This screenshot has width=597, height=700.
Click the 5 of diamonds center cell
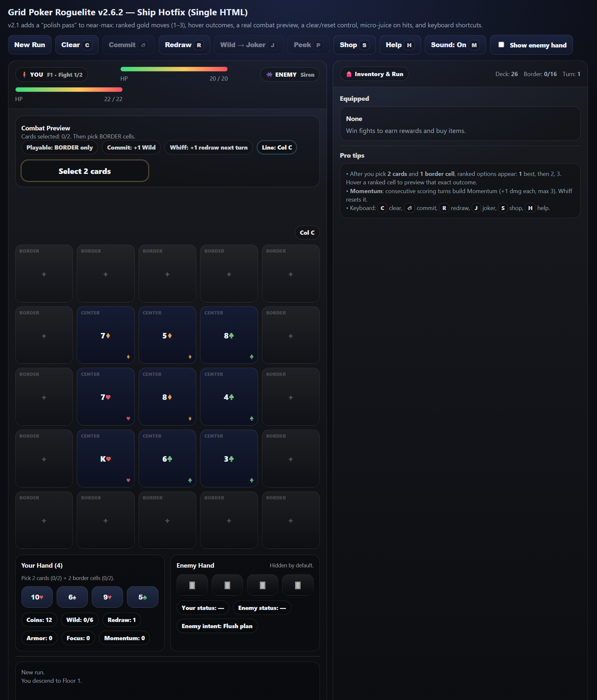(167, 335)
